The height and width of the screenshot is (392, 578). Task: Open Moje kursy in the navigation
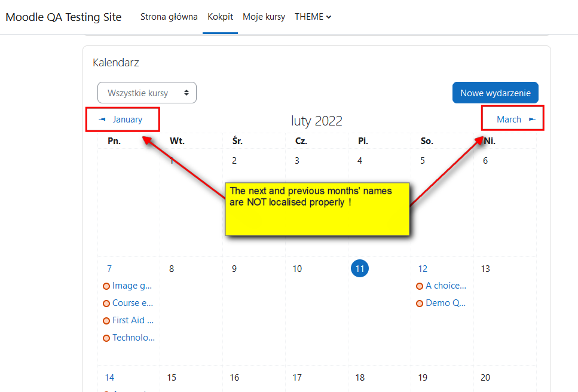264,17
